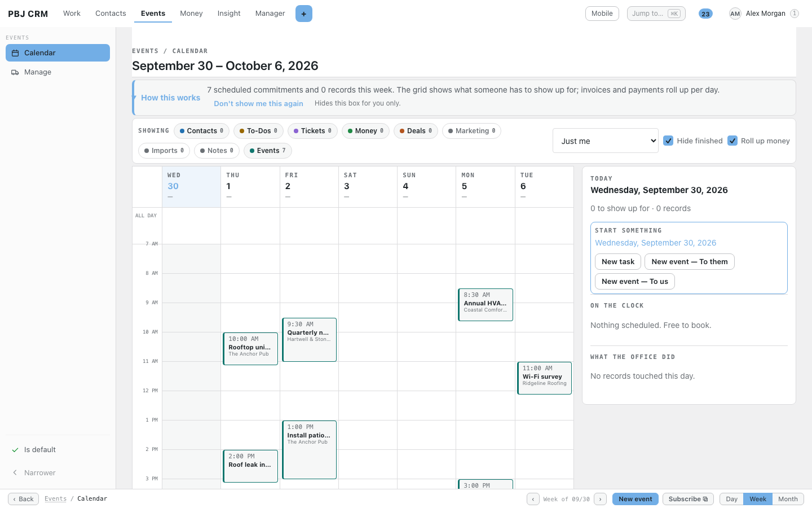
Task: Switch to Month view
Action: pyautogui.click(x=788, y=499)
